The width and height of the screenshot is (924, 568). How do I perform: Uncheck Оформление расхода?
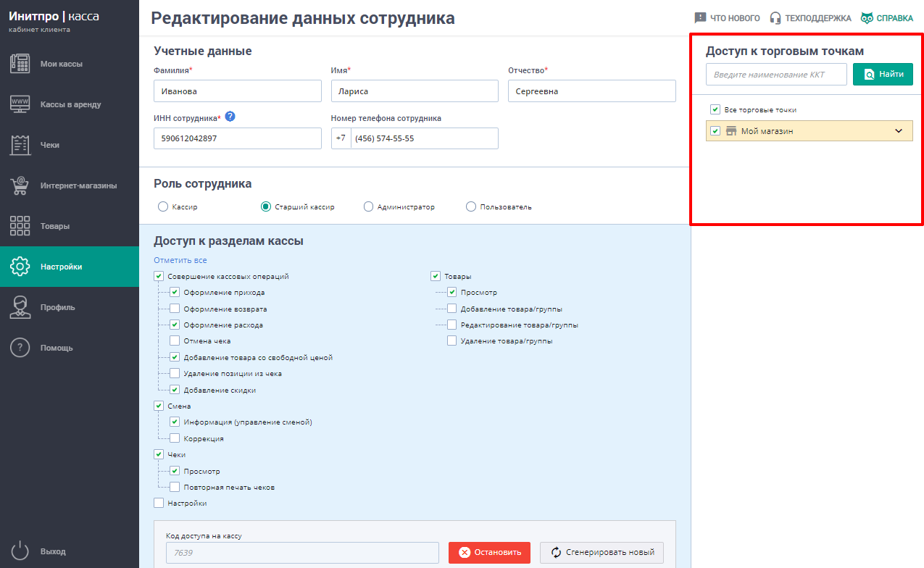175,325
